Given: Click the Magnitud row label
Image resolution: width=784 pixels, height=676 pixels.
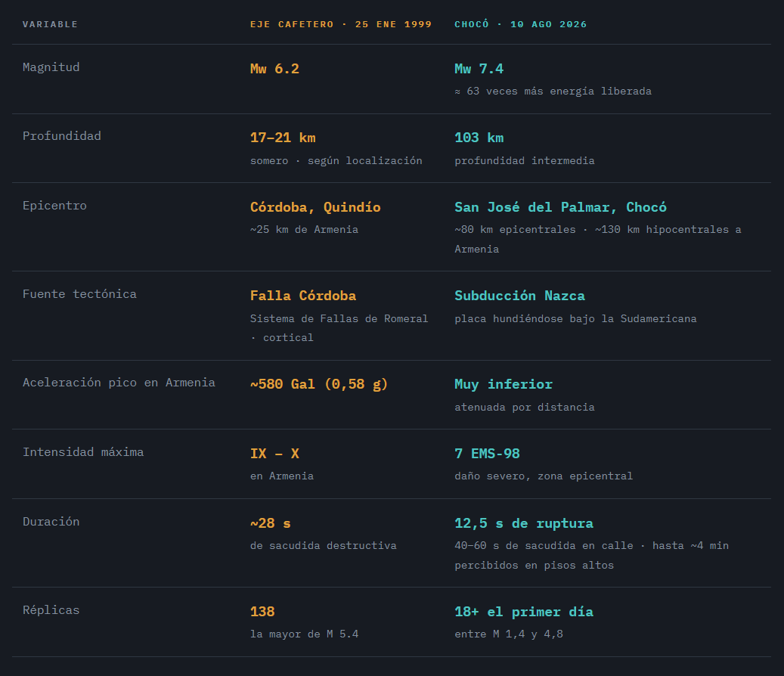Looking at the screenshot, I should 51,67.
